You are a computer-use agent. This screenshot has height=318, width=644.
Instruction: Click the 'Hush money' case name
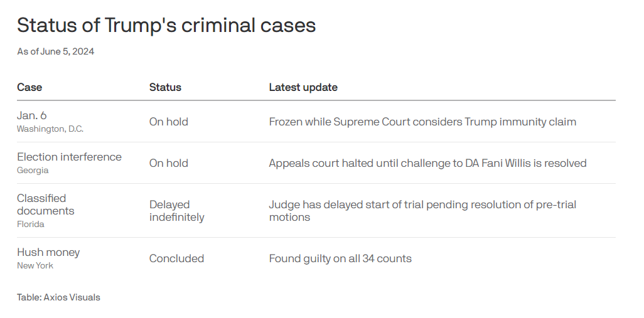(x=48, y=252)
